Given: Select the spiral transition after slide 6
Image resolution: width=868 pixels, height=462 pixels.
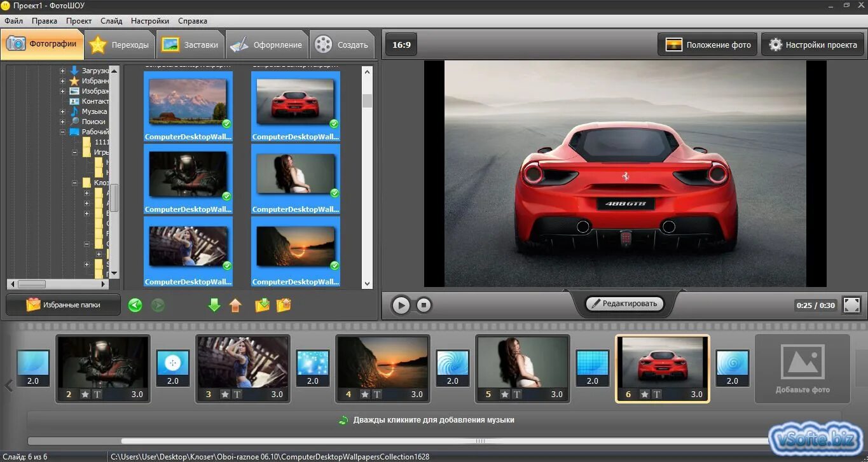Looking at the screenshot, I should tap(733, 368).
